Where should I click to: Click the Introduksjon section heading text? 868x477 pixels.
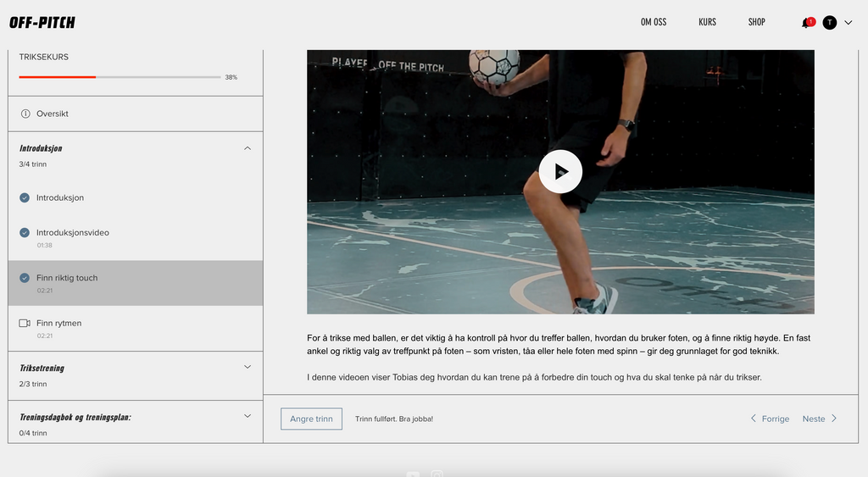(41, 148)
